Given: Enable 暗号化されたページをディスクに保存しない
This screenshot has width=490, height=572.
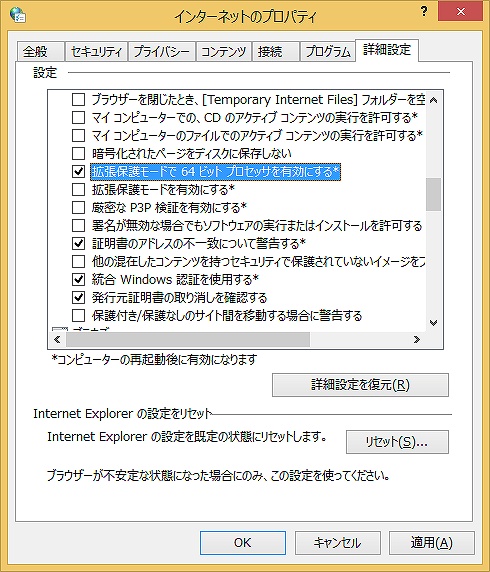Looking at the screenshot, I should pos(78,153).
